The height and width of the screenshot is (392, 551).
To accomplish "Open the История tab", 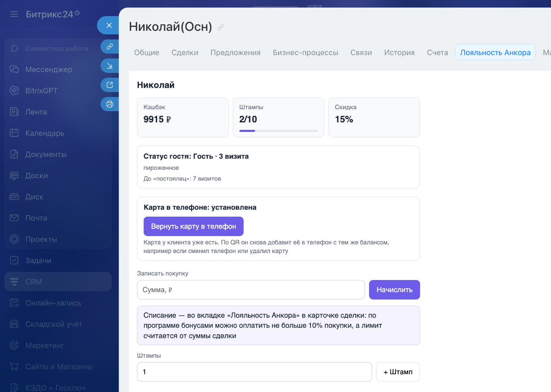I will click(399, 53).
